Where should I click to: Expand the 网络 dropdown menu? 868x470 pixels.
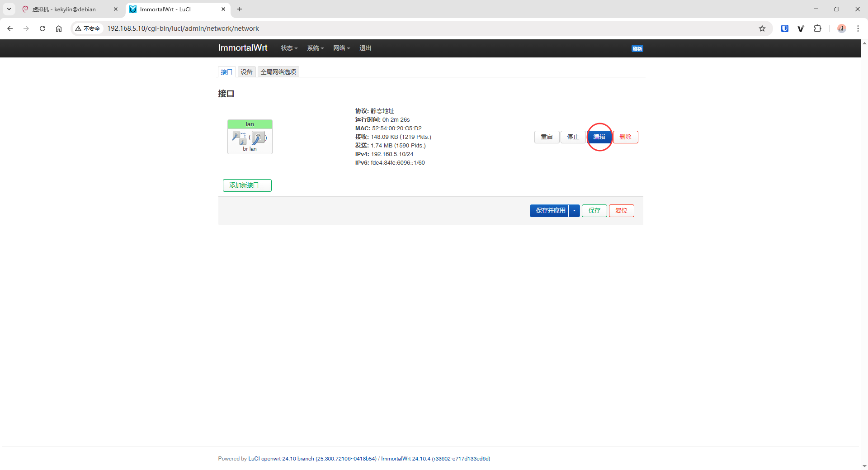[x=341, y=48]
